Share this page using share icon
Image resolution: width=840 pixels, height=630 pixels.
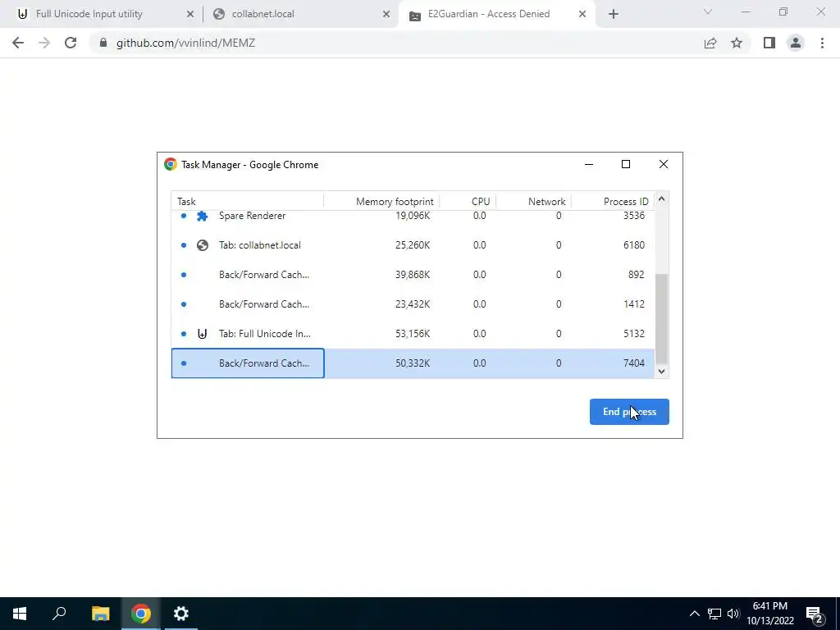pyautogui.click(x=710, y=43)
